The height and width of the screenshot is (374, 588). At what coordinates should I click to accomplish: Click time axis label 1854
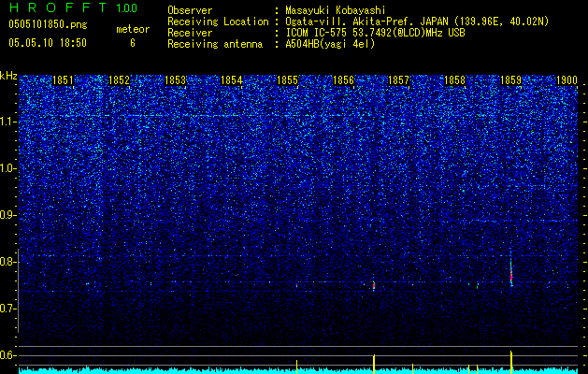[x=232, y=80]
